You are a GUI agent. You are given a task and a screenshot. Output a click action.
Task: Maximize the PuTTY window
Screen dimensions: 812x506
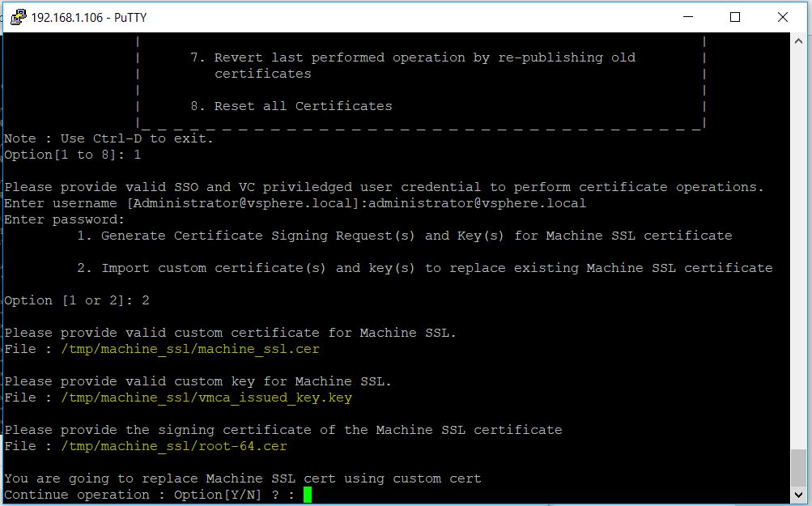(735, 17)
